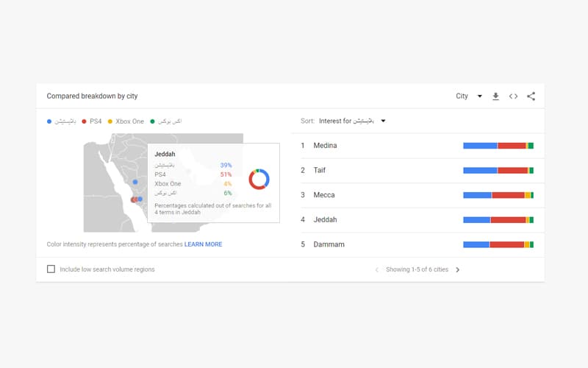Screen dimensions: 588x368
Task: Click the Jeddah interest color bar
Action: click(498, 219)
